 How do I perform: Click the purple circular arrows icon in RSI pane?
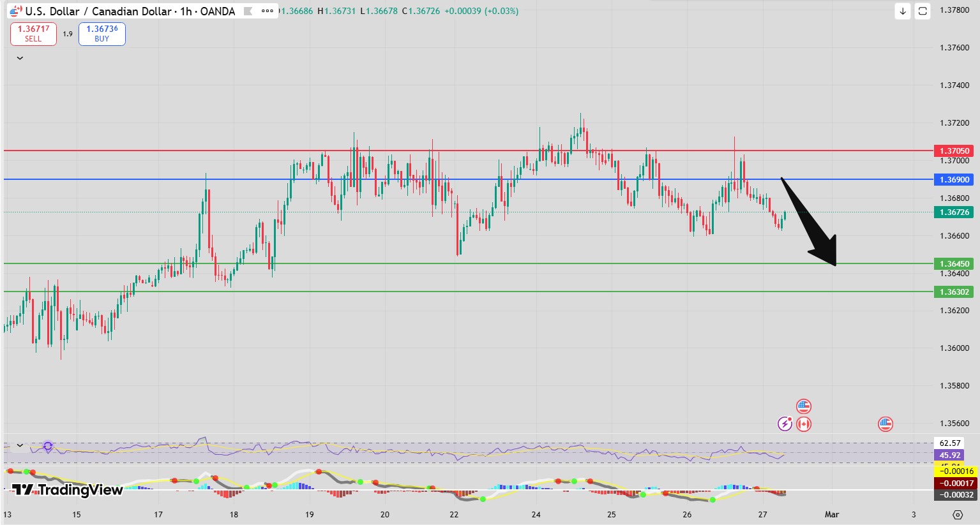[x=48, y=446]
